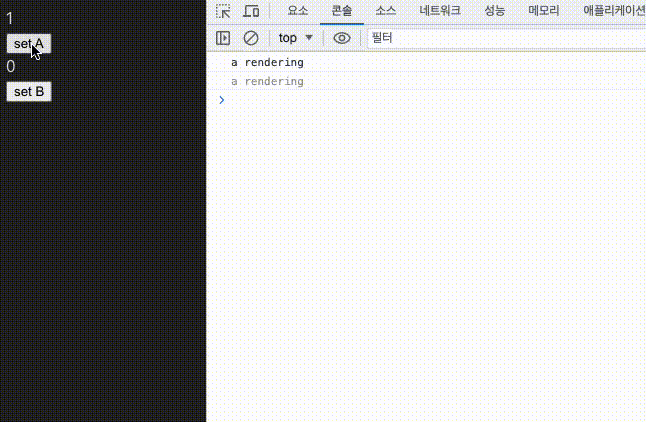
Task: Open live expression eye icon
Action: coord(342,38)
